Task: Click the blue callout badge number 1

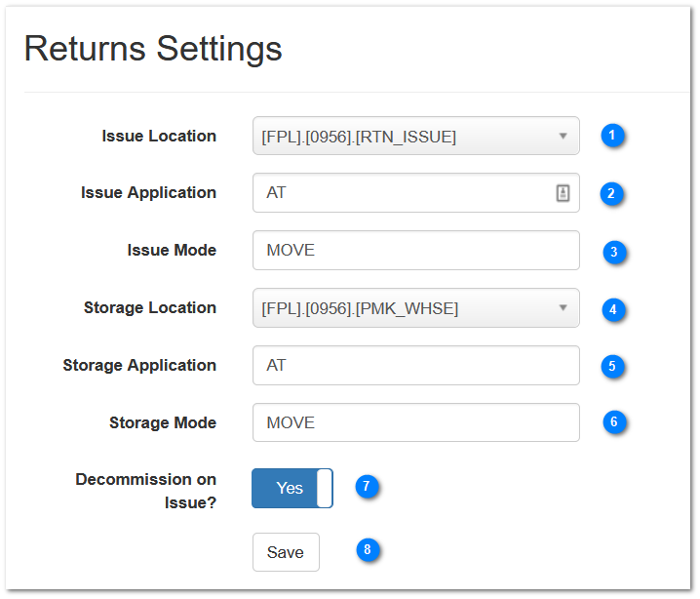Action: 611,136
